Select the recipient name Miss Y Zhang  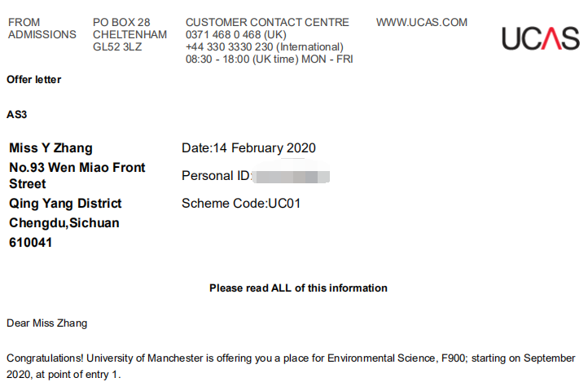coord(50,148)
